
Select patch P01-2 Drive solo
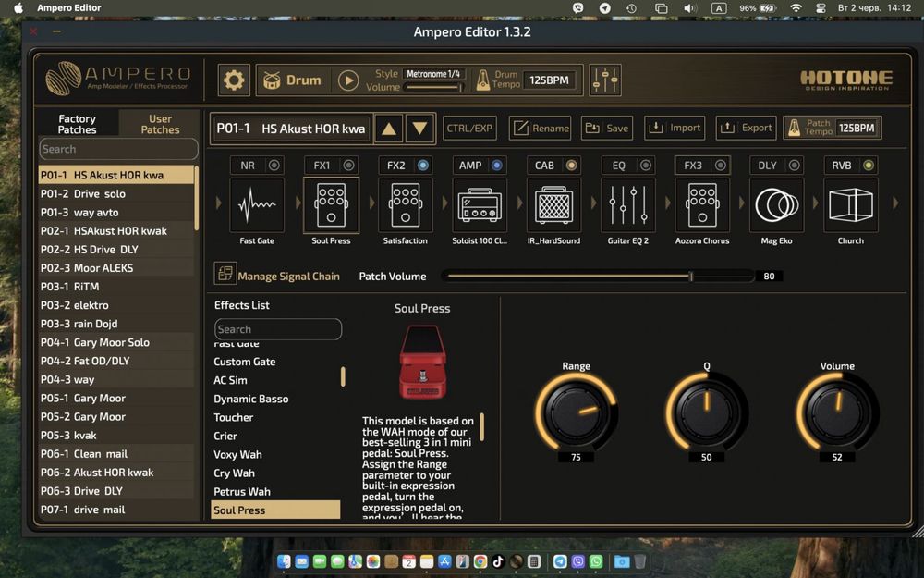(116, 193)
